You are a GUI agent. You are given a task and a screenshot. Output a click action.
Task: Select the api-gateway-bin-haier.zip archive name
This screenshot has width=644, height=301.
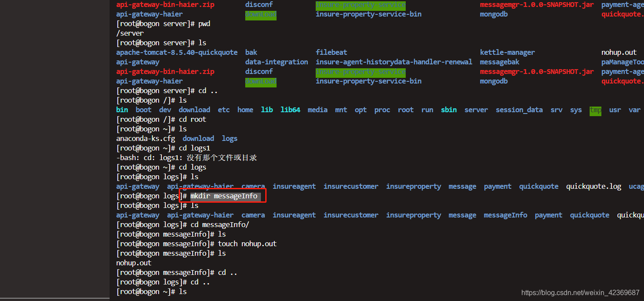click(165, 71)
